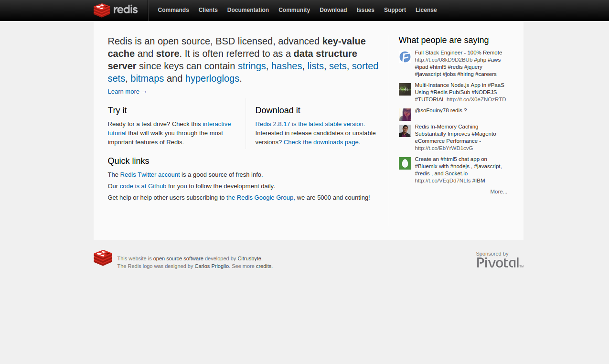609x364 pixels.
Task: Open the code is at Github link
Action: (x=143, y=186)
